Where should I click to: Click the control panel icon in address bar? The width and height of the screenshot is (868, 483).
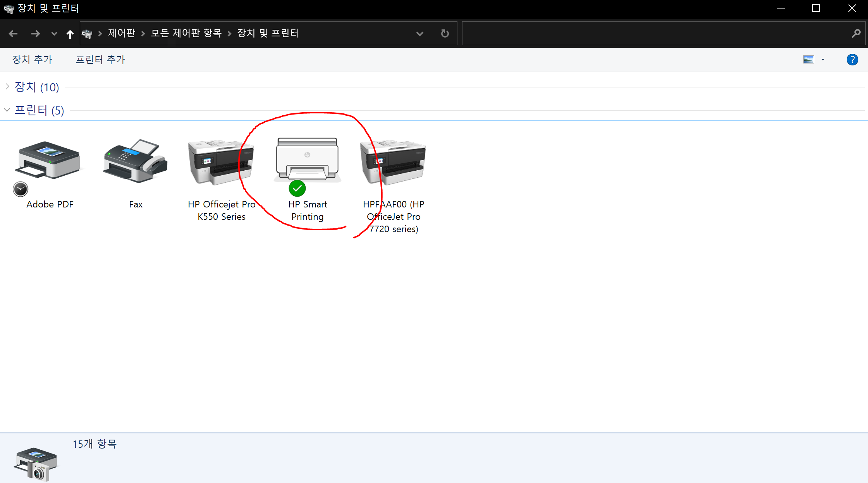[x=88, y=34]
